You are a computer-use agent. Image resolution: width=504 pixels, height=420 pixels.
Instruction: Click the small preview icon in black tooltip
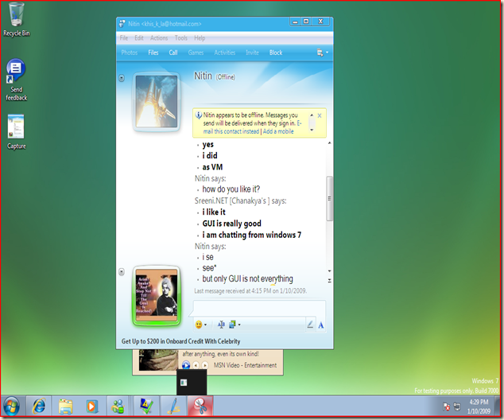pyautogui.click(x=184, y=383)
